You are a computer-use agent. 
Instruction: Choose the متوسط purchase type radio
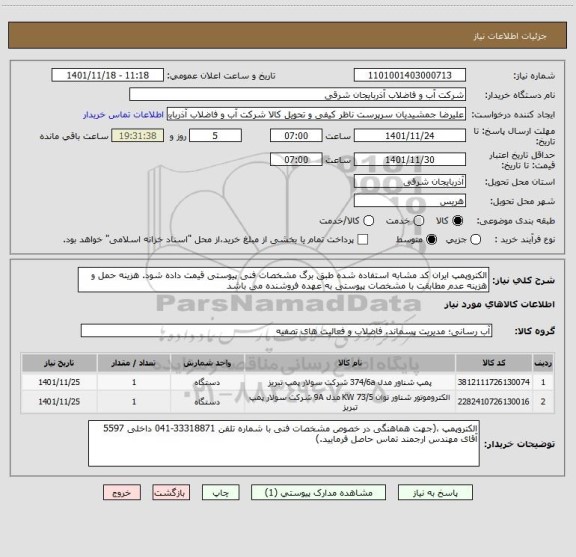[431, 240]
